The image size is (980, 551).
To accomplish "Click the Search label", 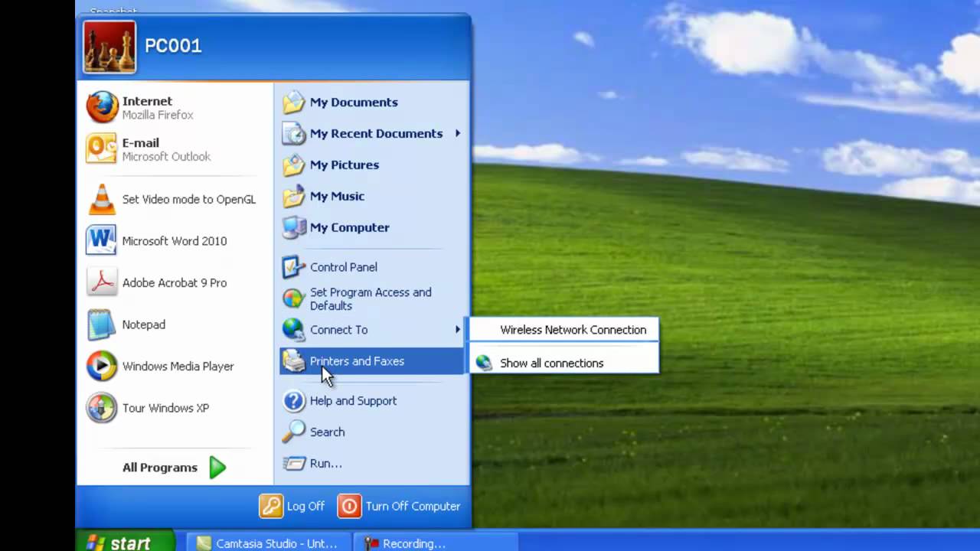I will coord(327,432).
